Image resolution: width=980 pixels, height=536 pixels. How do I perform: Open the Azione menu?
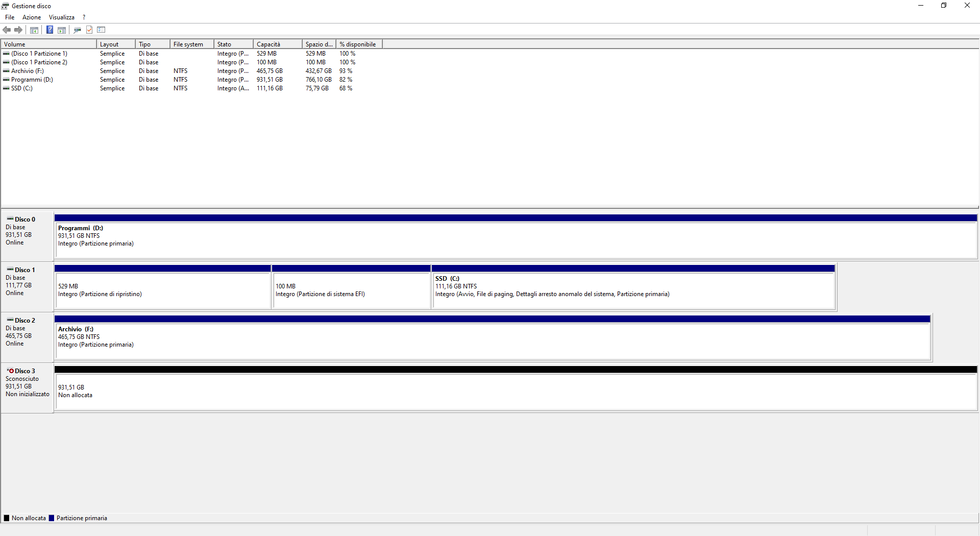[32, 17]
